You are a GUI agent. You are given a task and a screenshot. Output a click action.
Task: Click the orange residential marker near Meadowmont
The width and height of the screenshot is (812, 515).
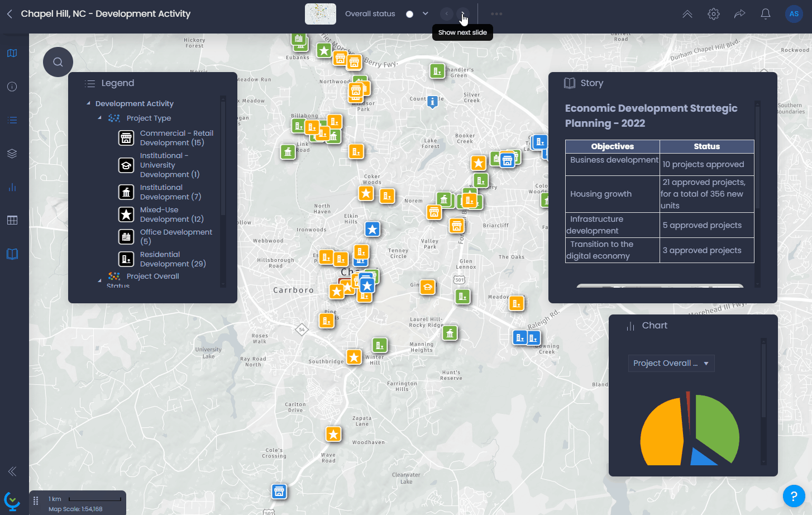517,303
